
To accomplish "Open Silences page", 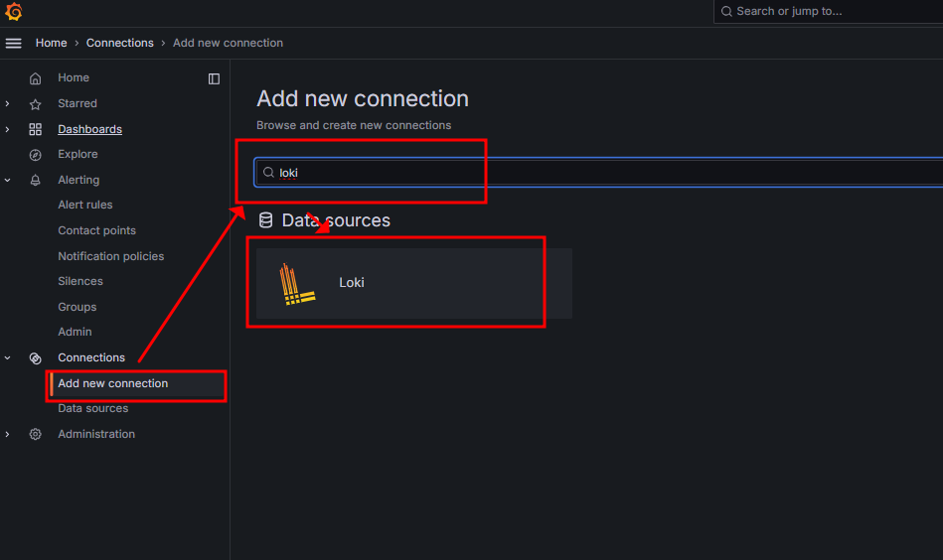I will pyautogui.click(x=79, y=281).
